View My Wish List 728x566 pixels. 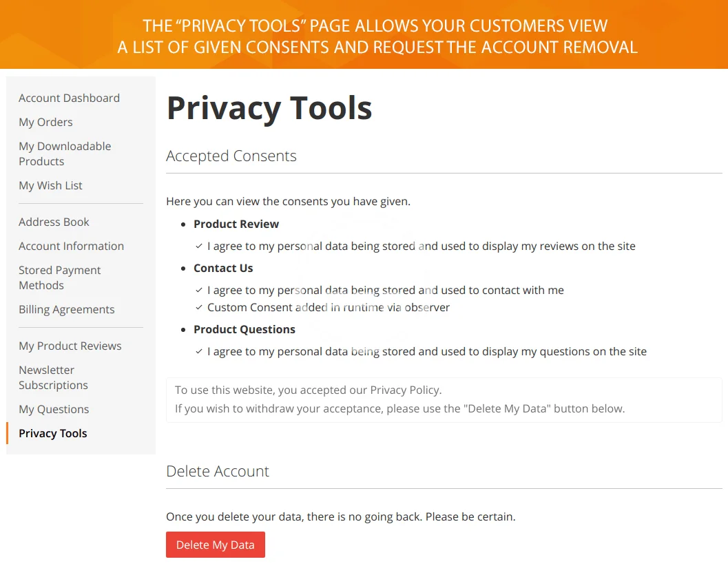point(50,185)
